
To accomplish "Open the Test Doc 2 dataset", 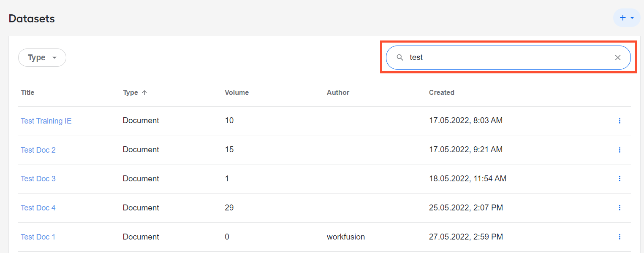I will tap(38, 150).
